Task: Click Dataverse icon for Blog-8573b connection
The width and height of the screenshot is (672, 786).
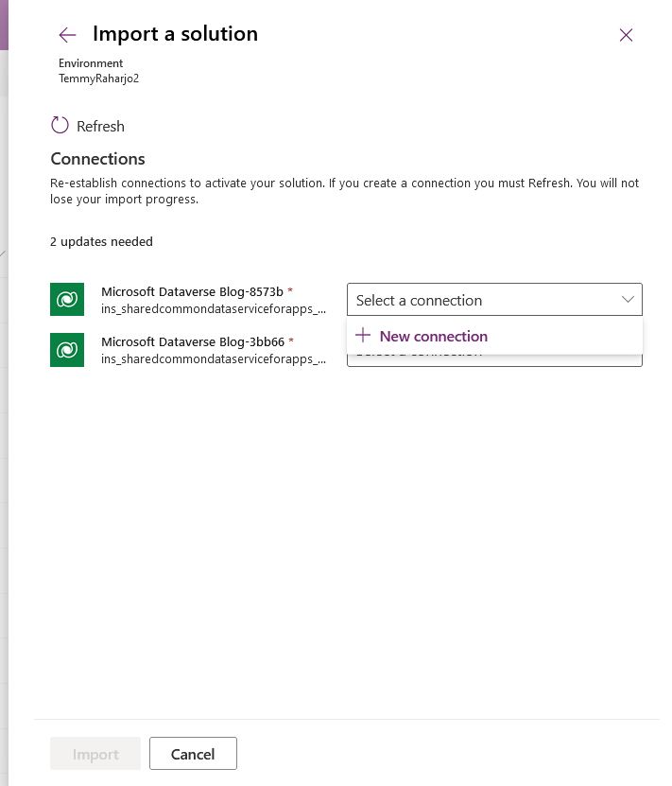Action: [x=67, y=300]
